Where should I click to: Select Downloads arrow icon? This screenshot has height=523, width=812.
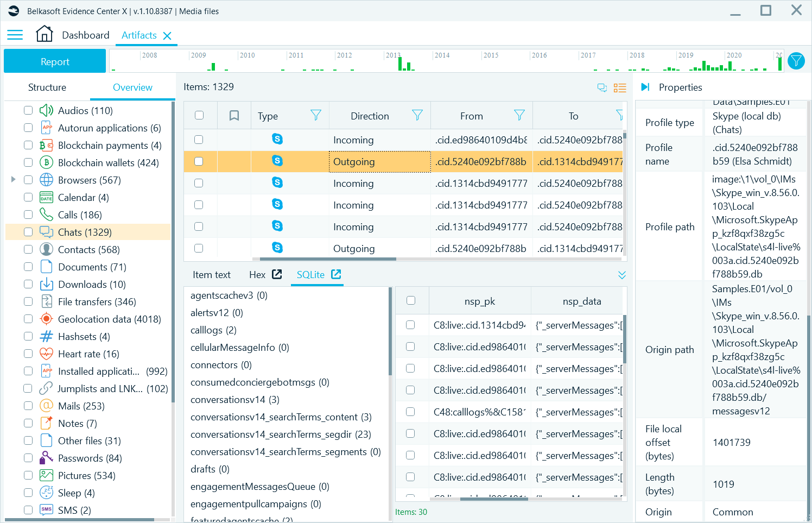tap(46, 284)
